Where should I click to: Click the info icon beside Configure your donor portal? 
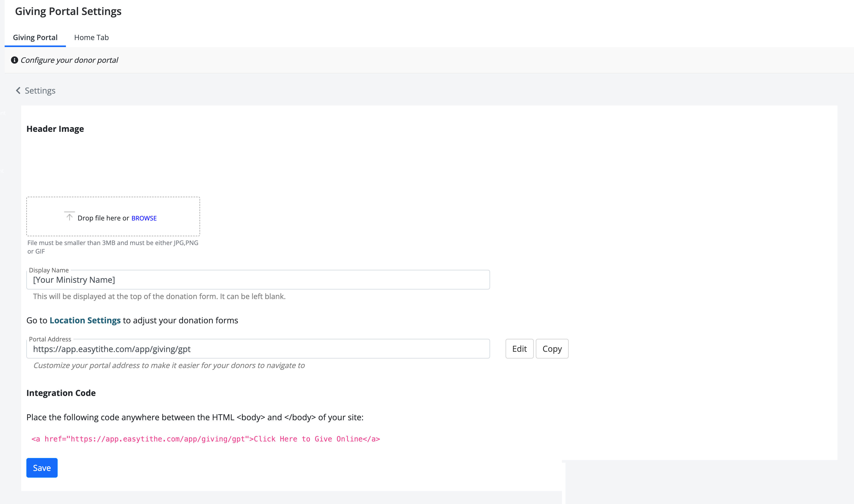[x=14, y=60]
